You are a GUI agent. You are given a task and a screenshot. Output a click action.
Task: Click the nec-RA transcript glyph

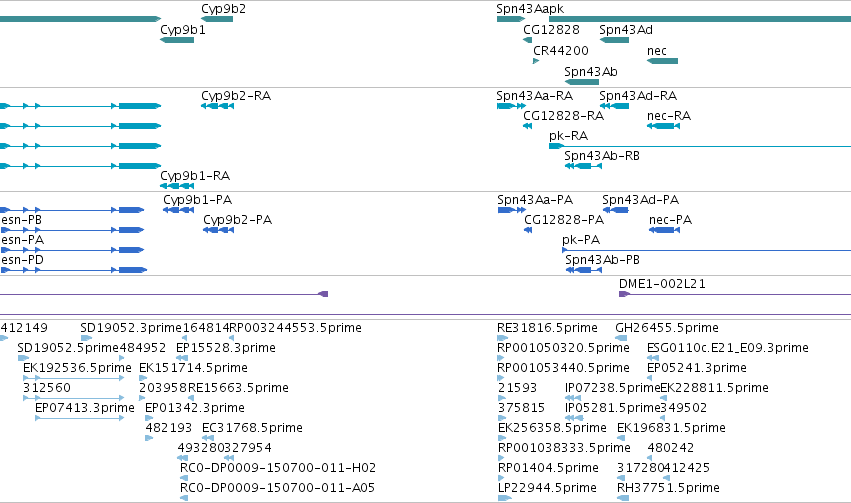pos(663,126)
